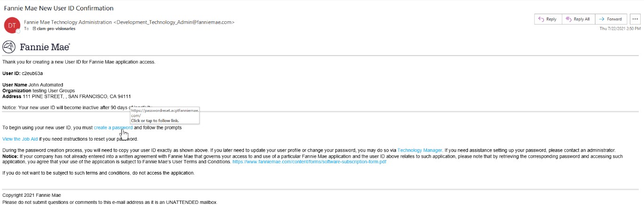644x219 pixels.
Task: Open the software-subscription-form.pdf URL
Action: (x=309, y=162)
